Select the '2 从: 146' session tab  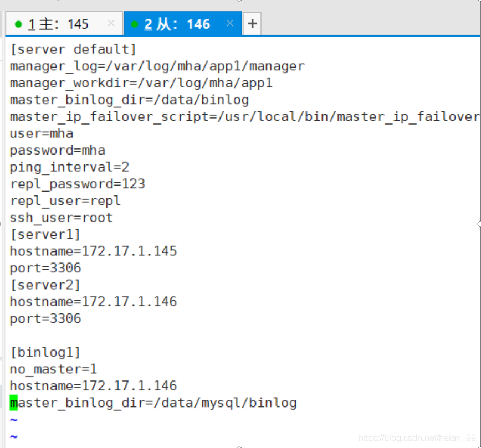(x=183, y=24)
